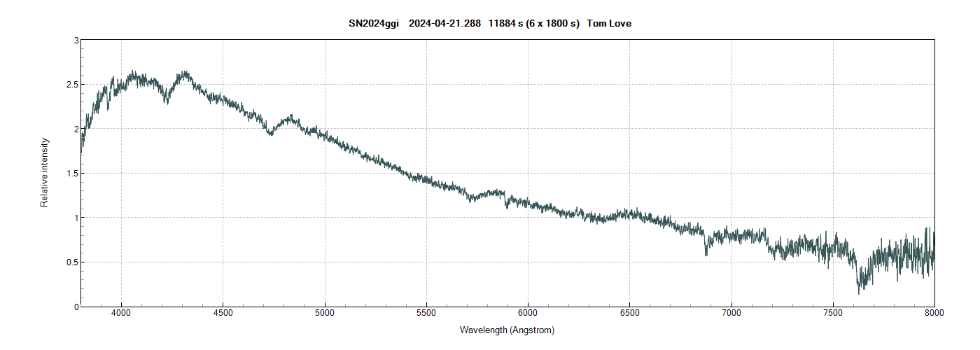Click the 2.5 intensity tick label
Screen dimensions: 980x350
71,85
